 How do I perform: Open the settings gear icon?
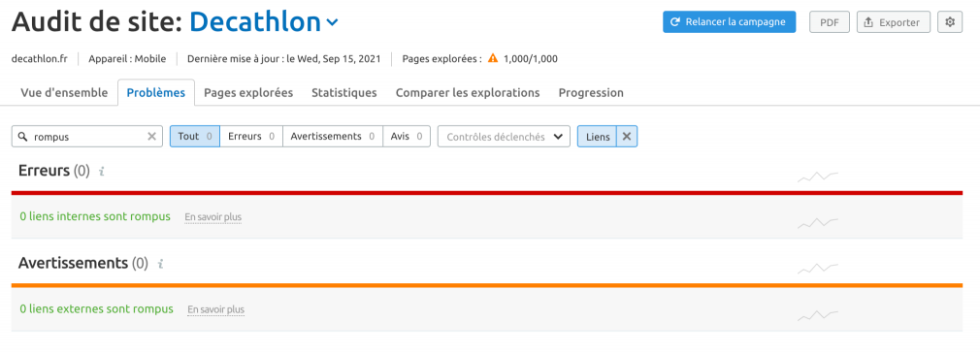click(x=950, y=22)
